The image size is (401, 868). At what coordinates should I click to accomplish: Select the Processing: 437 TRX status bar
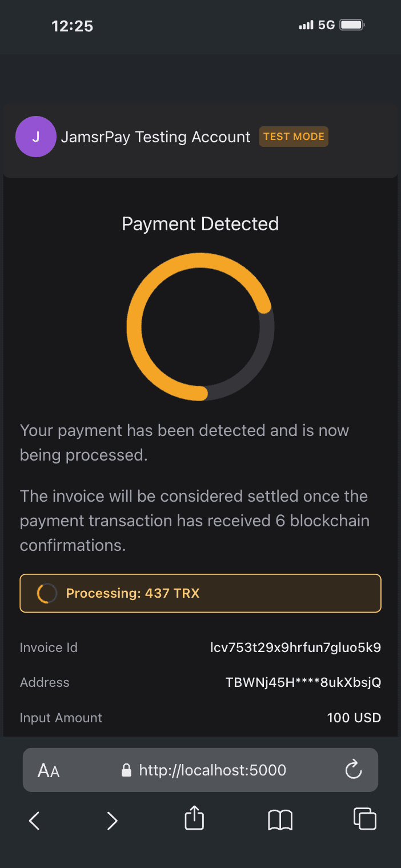coord(201,593)
